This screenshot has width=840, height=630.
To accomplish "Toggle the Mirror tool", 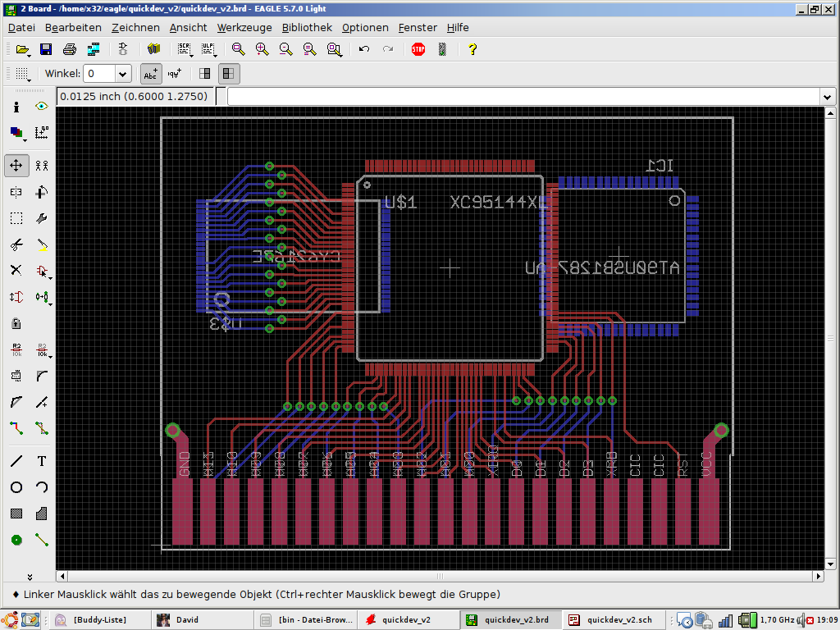I will [x=16, y=192].
